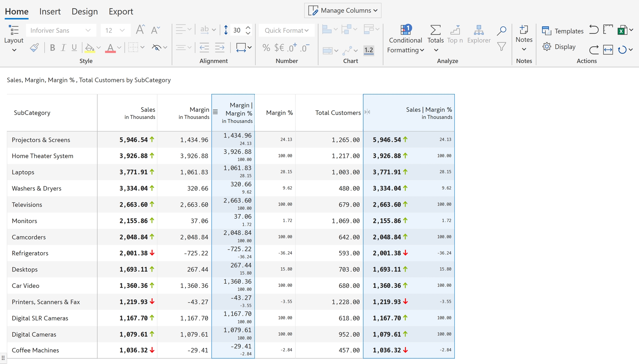Toggle bold formatting
Viewport: 639px width, 364px height.
(x=52, y=48)
